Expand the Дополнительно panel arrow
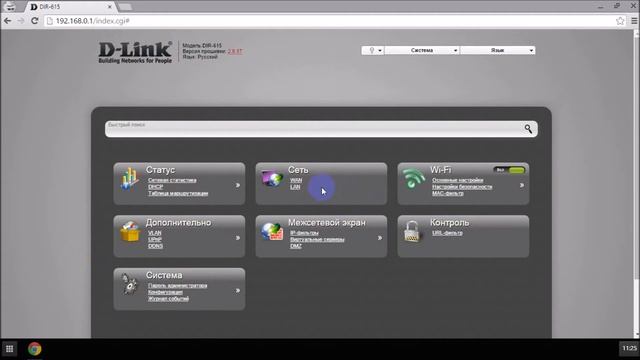 [238, 238]
